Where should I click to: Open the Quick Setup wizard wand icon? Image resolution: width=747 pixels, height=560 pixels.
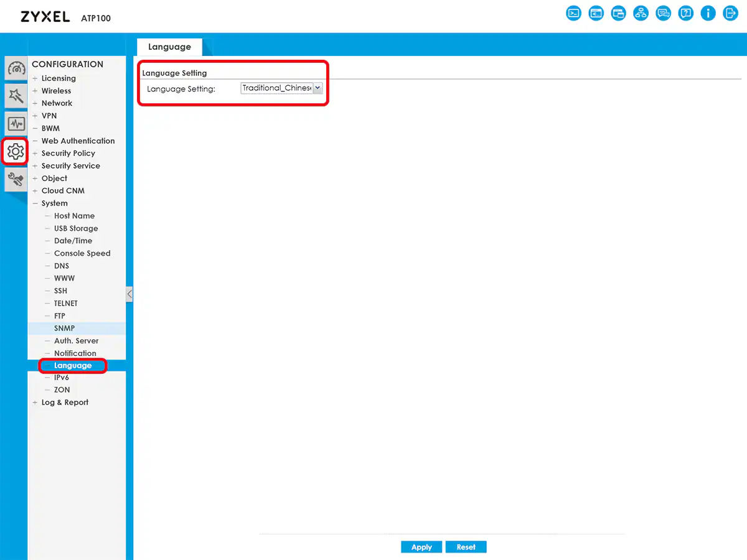coord(16,95)
